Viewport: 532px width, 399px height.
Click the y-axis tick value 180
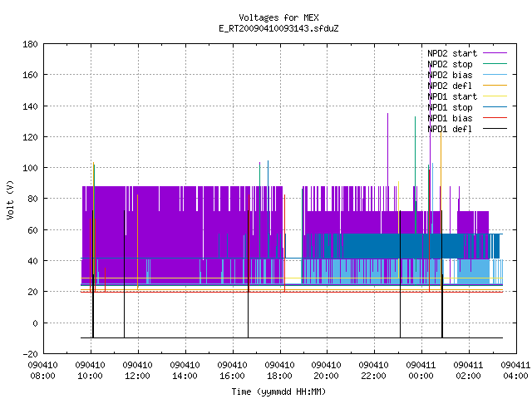30,44
